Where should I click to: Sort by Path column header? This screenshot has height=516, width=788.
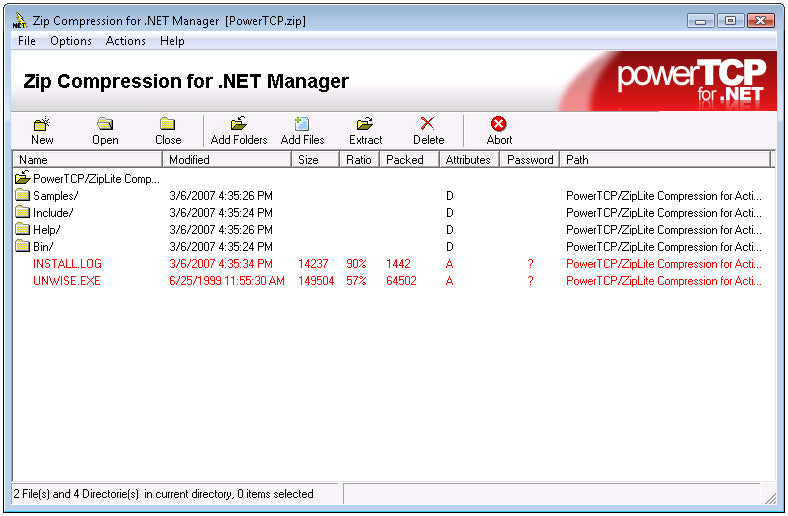pos(665,160)
